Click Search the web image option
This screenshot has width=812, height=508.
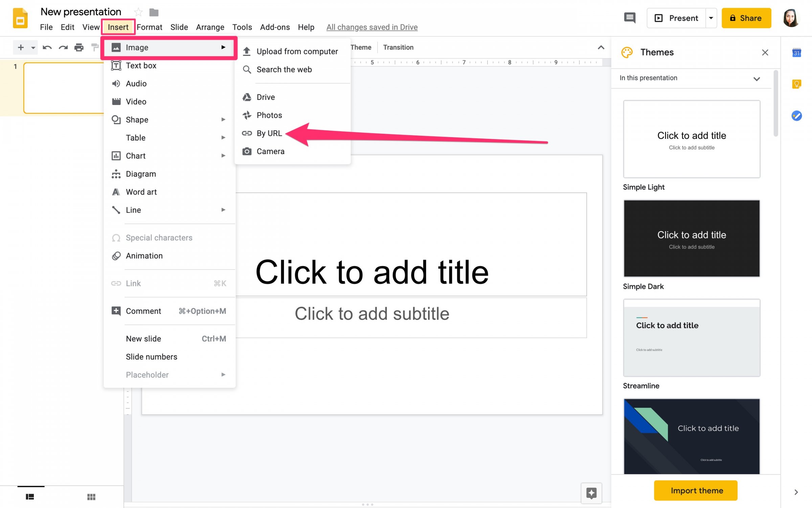[x=285, y=69]
